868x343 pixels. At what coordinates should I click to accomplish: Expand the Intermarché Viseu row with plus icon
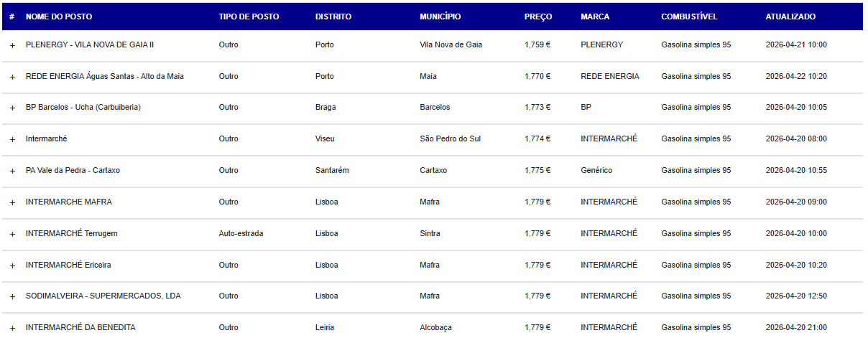pyautogui.click(x=12, y=139)
